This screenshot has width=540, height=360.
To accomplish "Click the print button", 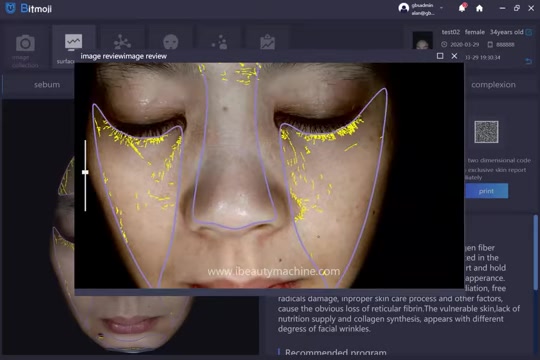I will (x=486, y=191).
